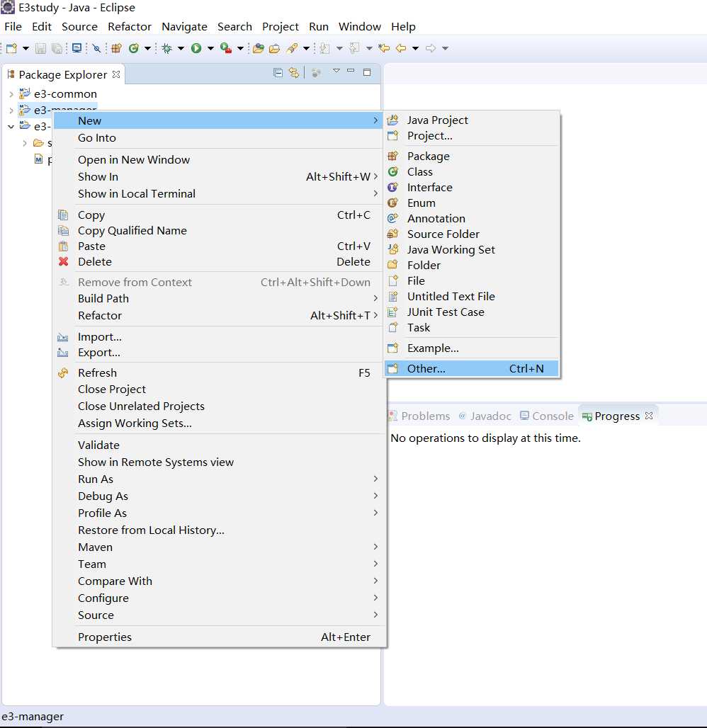This screenshot has width=707, height=728.
Task: Open the Maven submenu
Action: click(219, 547)
